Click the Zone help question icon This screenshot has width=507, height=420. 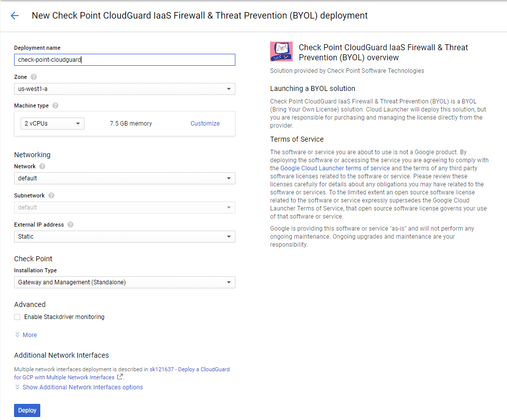click(x=34, y=77)
